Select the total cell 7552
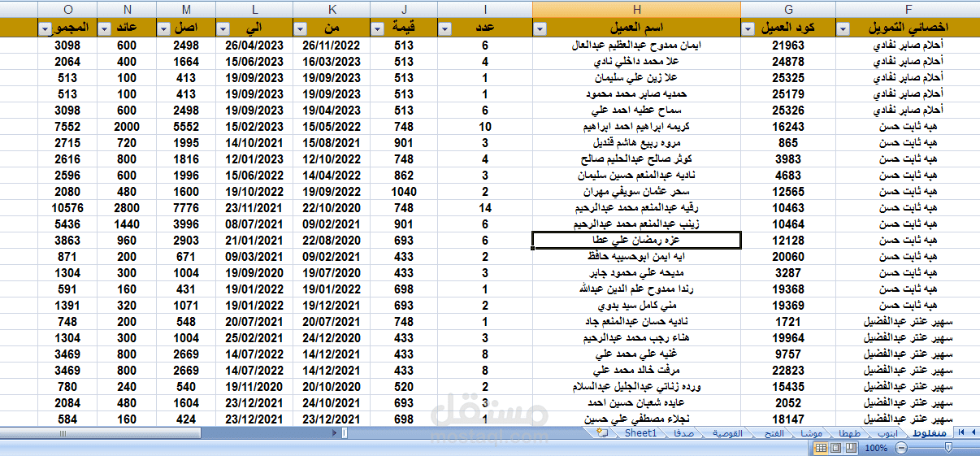Viewport: 980px width, 456px height. click(x=67, y=127)
